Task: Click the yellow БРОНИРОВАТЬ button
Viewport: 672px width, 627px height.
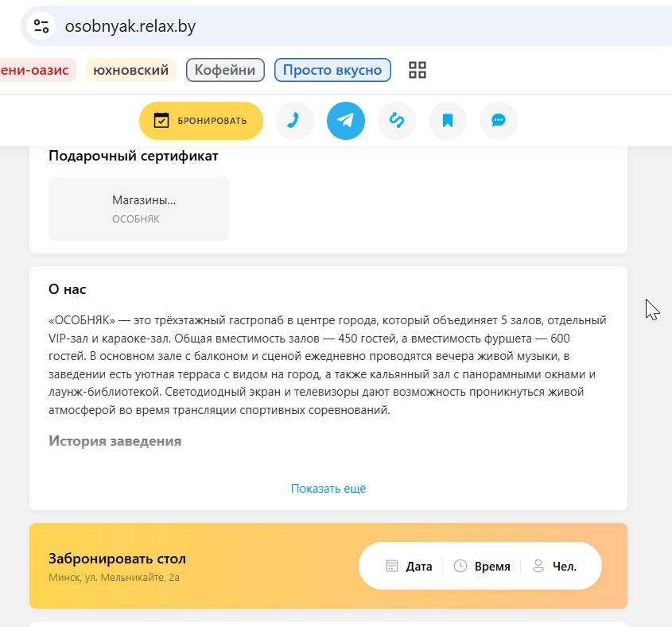Action: click(201, 121)
